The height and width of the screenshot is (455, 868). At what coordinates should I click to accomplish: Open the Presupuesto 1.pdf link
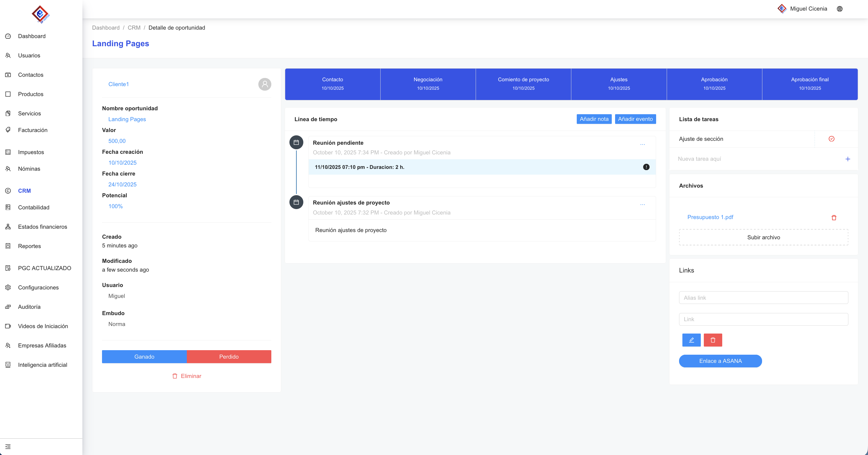[x=710, y=217]
